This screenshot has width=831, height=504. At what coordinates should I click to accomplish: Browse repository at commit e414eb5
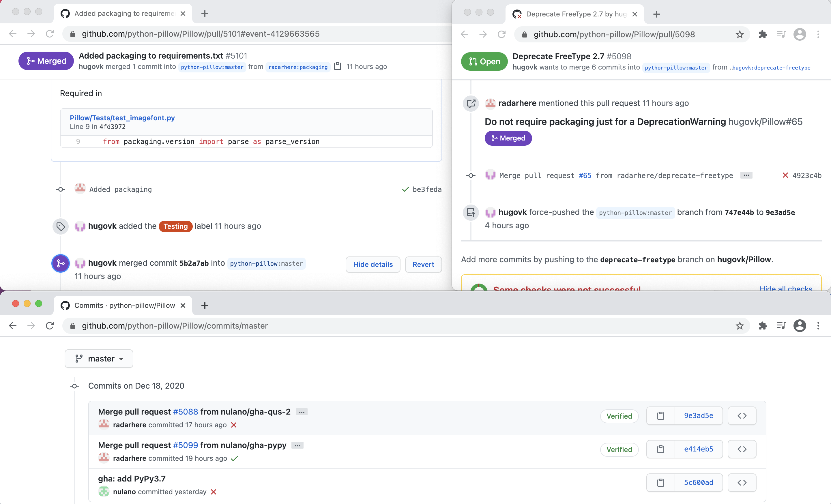tap(742, 449)
